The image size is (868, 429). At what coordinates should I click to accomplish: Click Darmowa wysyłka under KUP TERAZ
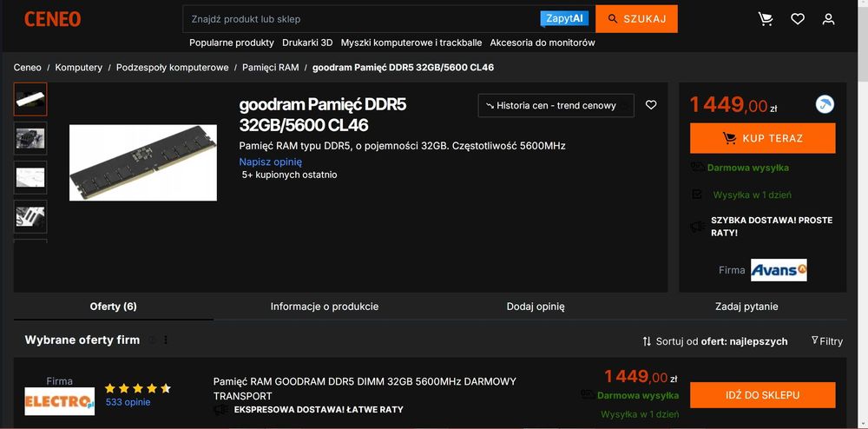(x=747, y=168)
